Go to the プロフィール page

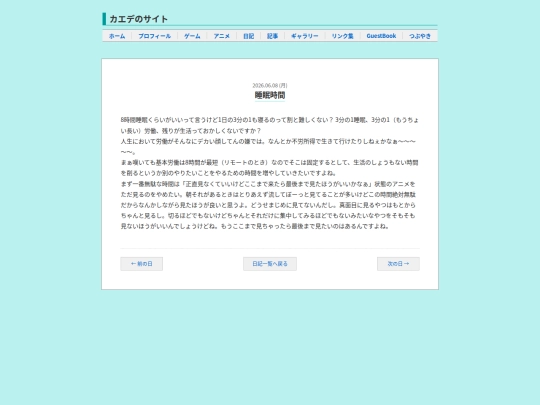[155, 36]
